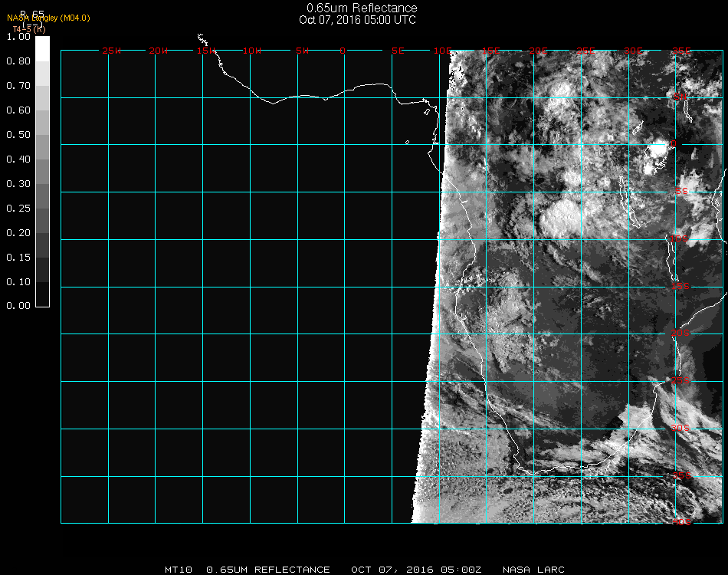Click the 30S latitude label
The height and width of the screenshot is (575, 728).
pos(680,428)
